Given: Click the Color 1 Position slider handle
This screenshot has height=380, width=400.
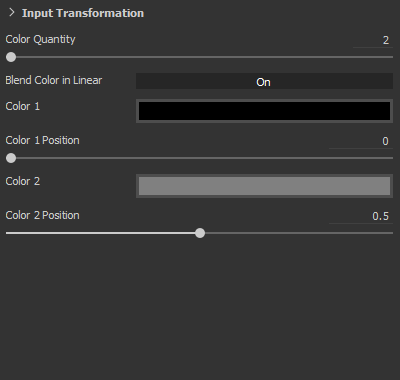Looking at the screenshot, I should pyautogui.click(x=11, y=158).
